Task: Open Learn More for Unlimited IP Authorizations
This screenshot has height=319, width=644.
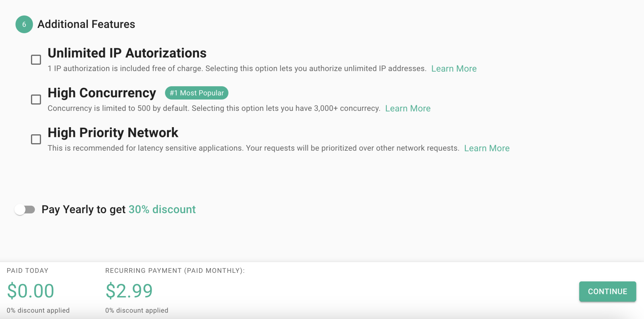Action: tap(453, 69)
